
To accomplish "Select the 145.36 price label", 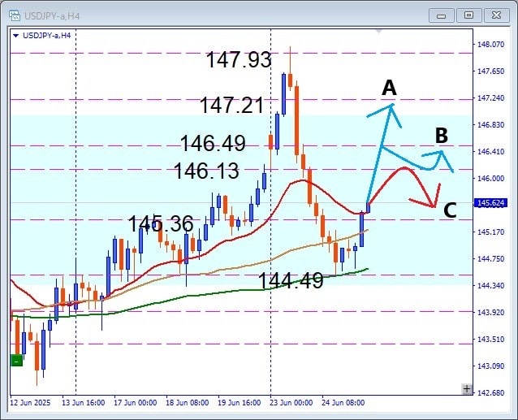I will 161,223.
